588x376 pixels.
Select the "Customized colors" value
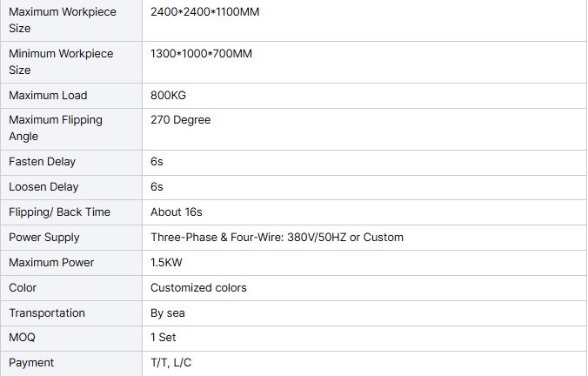tap(198, 288)
